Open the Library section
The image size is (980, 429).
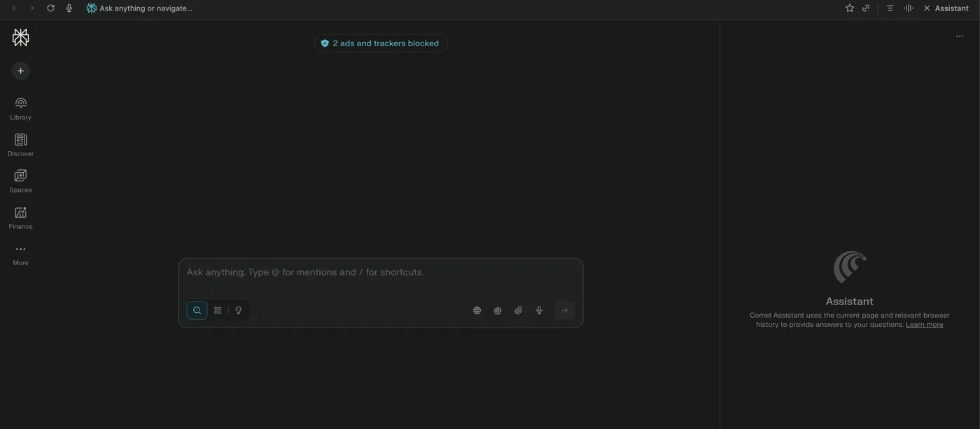(x=20, y=108)
